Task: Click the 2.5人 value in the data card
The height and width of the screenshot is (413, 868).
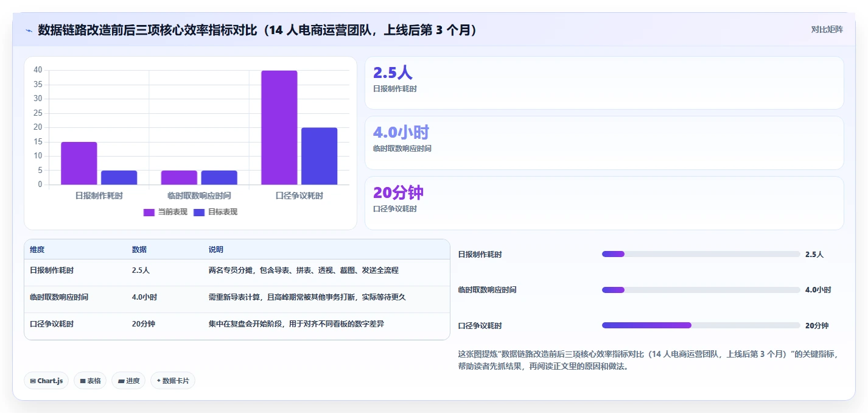Action: tap(393, 72)
